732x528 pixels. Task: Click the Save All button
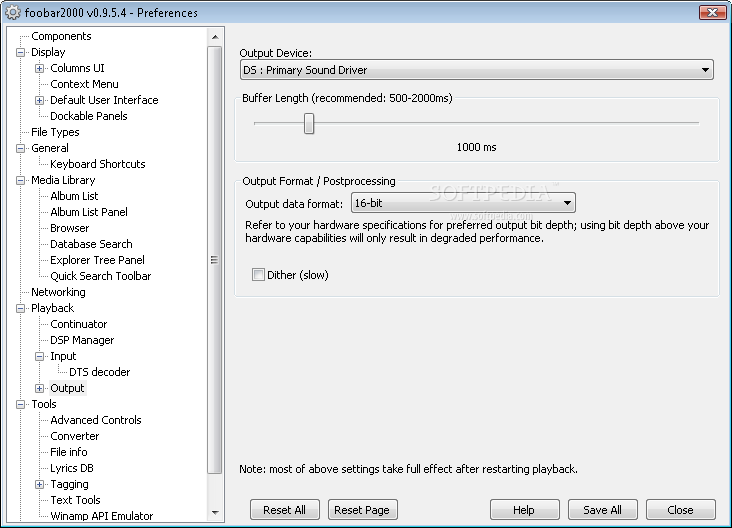pos(603,510)
